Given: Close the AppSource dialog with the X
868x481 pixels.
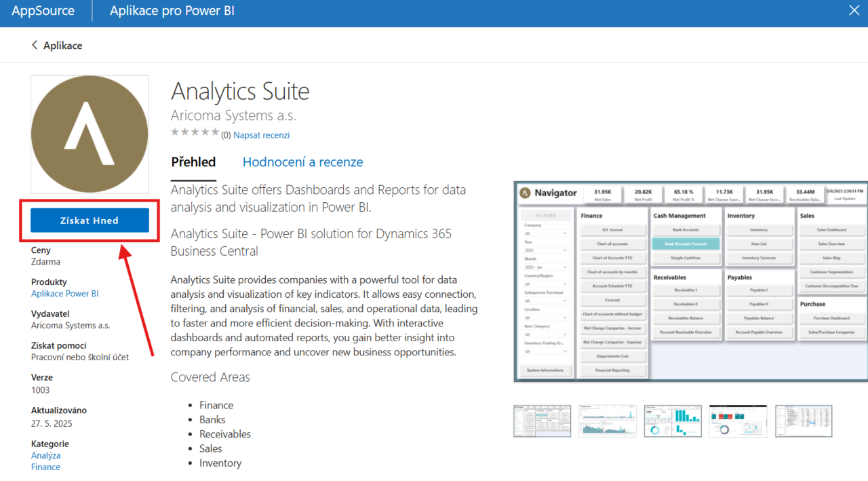Looking at the screenshot, I should 854,11.
